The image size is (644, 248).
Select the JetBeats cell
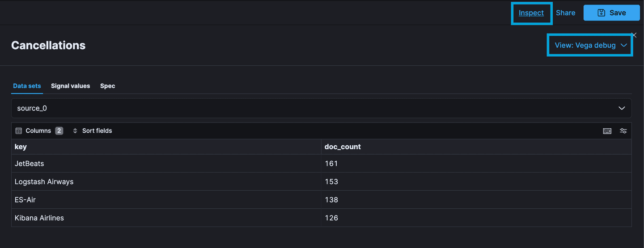point(30,164)
